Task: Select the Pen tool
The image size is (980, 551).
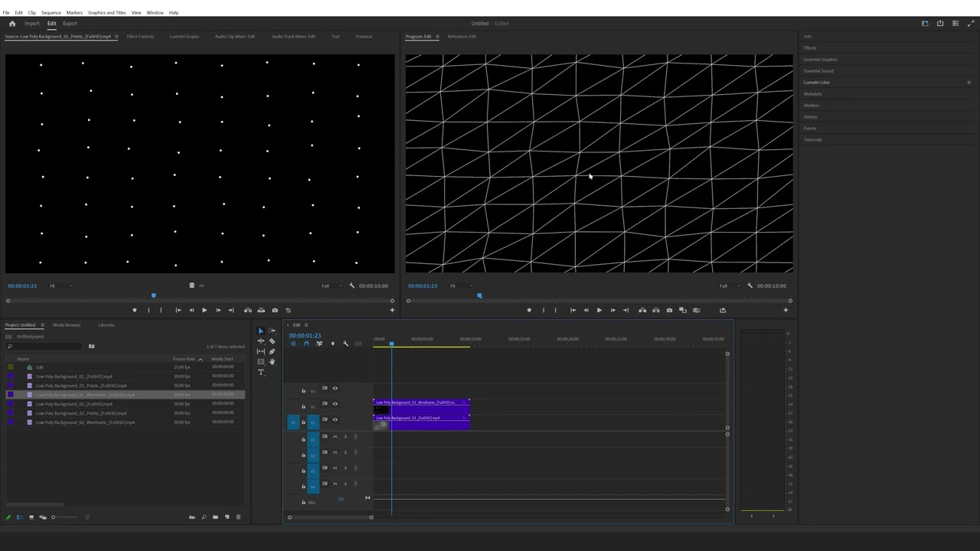Action: [x=272, y=351]
